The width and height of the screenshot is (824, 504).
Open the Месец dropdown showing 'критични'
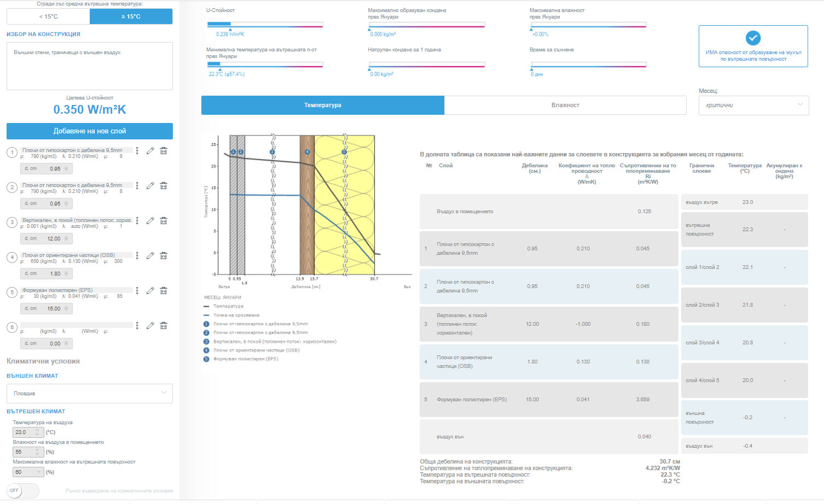[753, 105]
